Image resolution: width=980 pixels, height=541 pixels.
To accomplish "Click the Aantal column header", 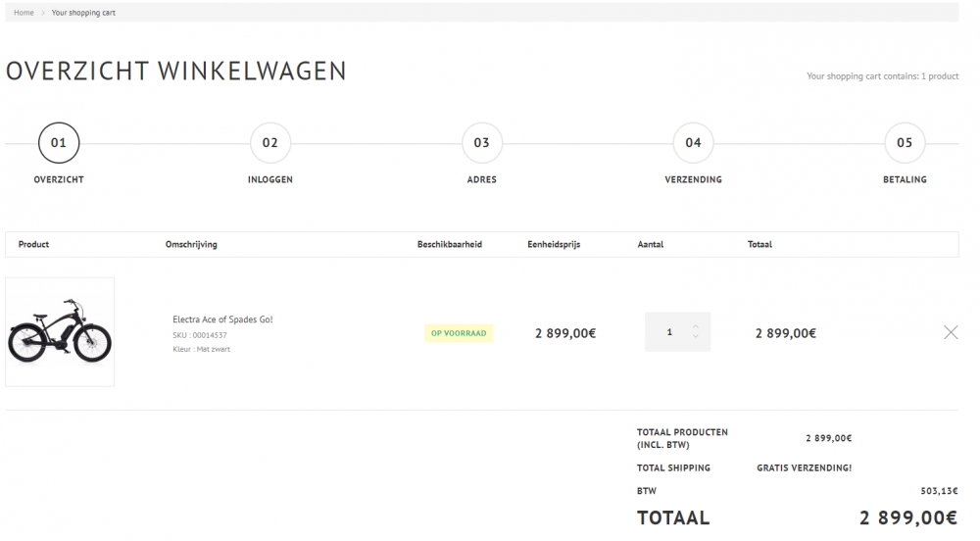I will 650,244.
